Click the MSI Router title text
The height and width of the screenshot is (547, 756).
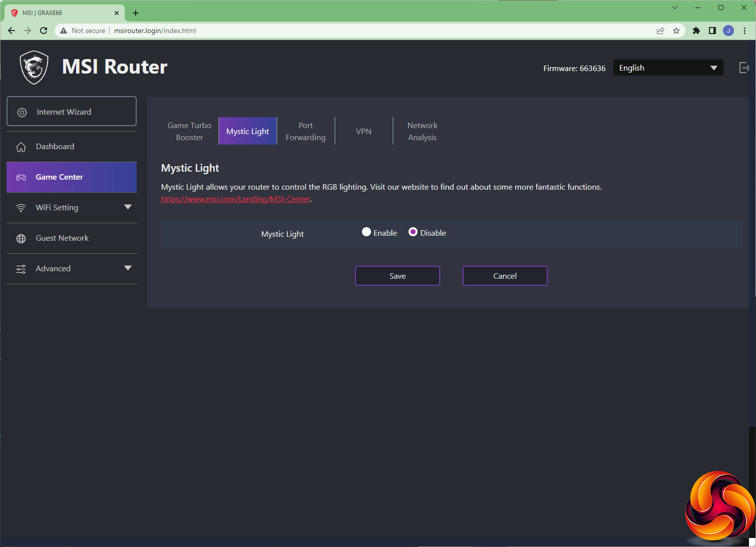pos(115,67)
